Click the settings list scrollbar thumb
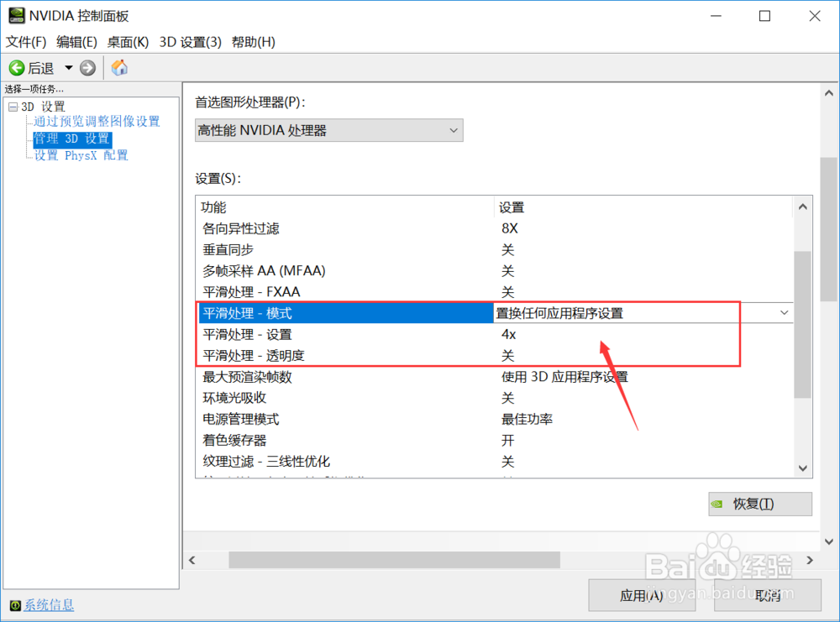 pyautogui.click(x=802, y=324)
